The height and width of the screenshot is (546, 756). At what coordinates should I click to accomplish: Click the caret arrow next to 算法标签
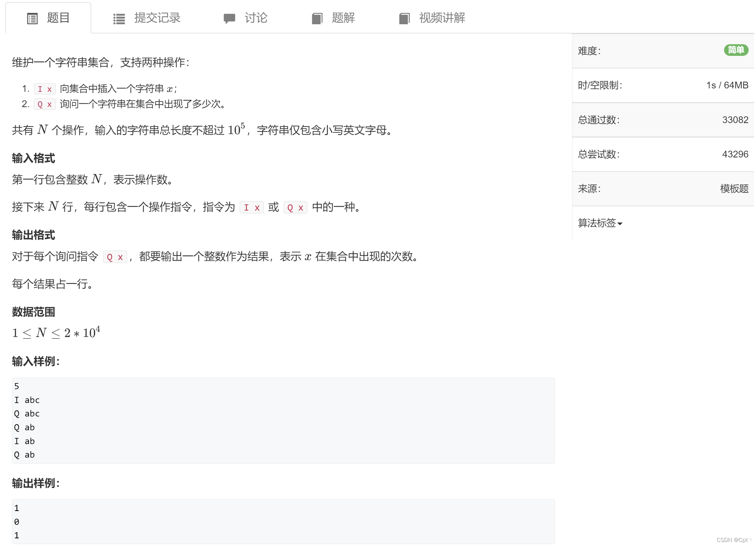click(620, 224)
